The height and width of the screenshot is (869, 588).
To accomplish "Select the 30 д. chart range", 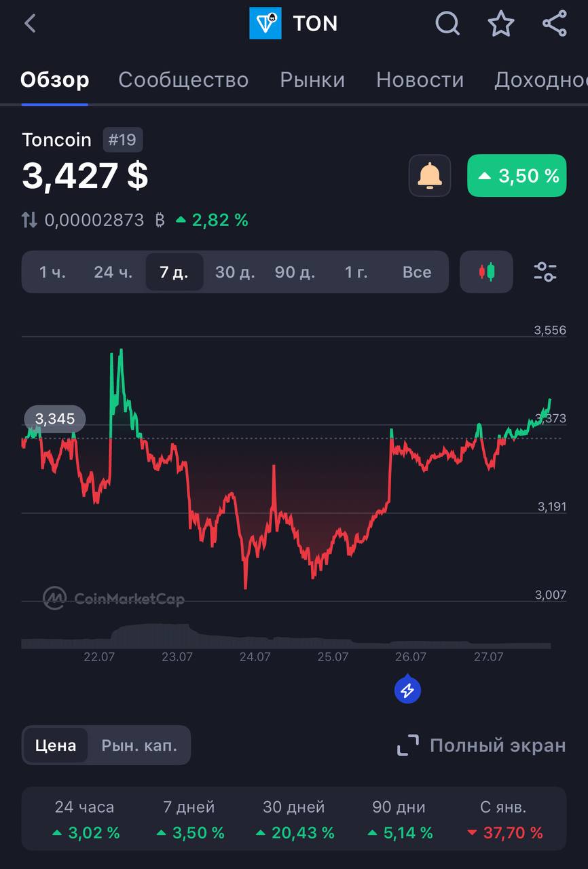I will pos(235,272).
